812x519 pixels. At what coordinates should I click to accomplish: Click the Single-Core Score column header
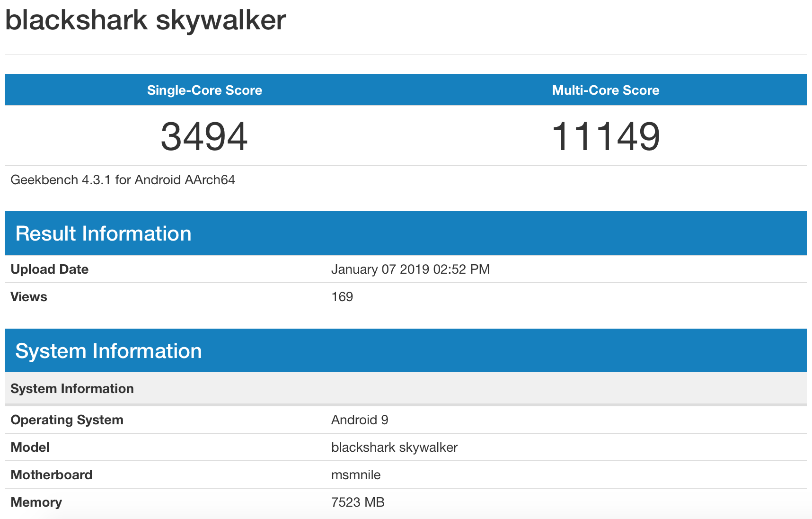point(204,90)
